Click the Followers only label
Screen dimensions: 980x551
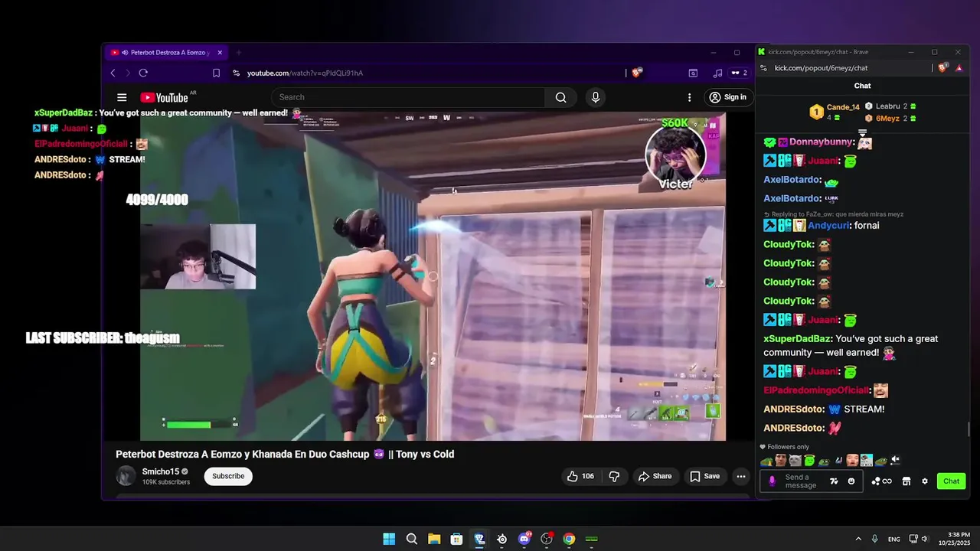click(x=788, y=447)
